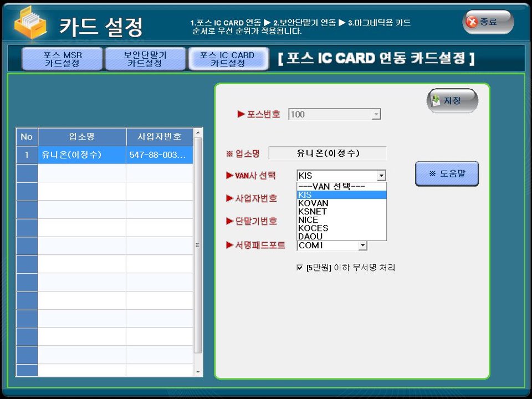
Task: Pick KOCES from the VAN list
Action: [x=313, y=228]
